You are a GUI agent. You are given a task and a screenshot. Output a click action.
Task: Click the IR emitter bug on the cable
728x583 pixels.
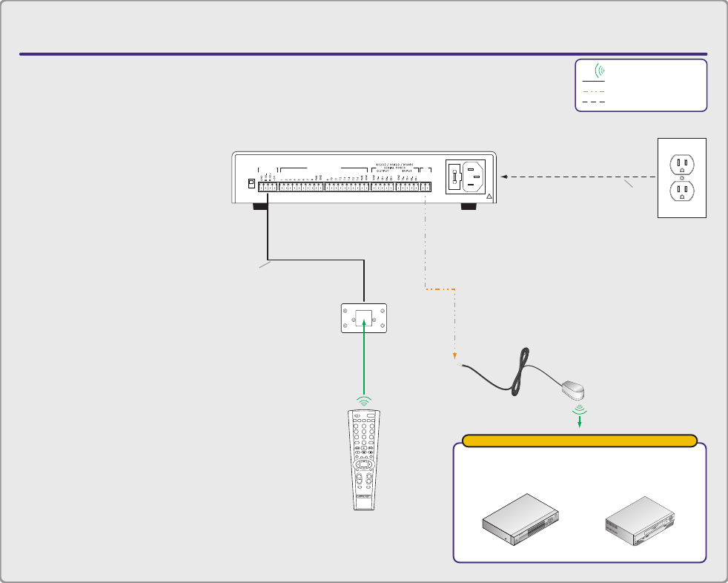point(573,390)
